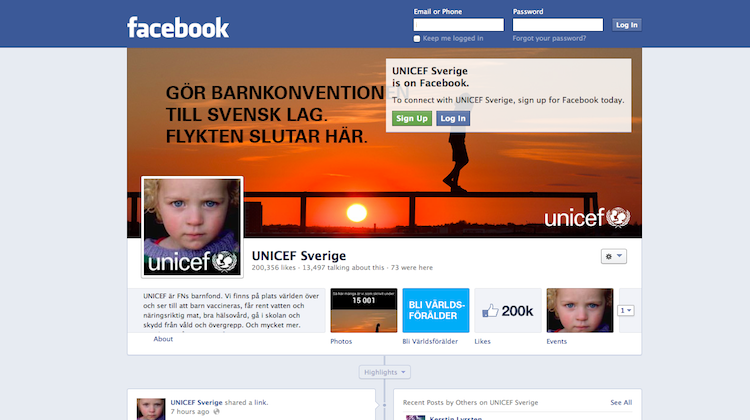The width and height of the screenshot is (750, 420).
Task: Click the blue Log In button in banner
Action: (453, 119)
